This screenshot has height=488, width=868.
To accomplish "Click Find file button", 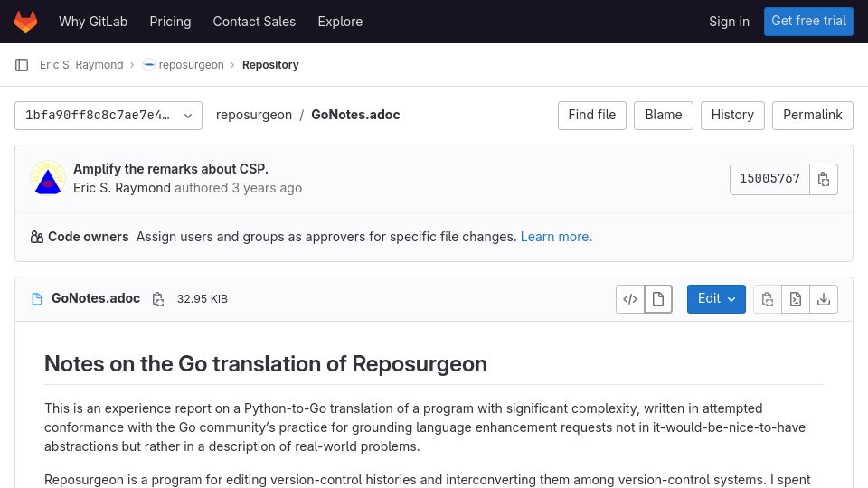I will [592, 115].
